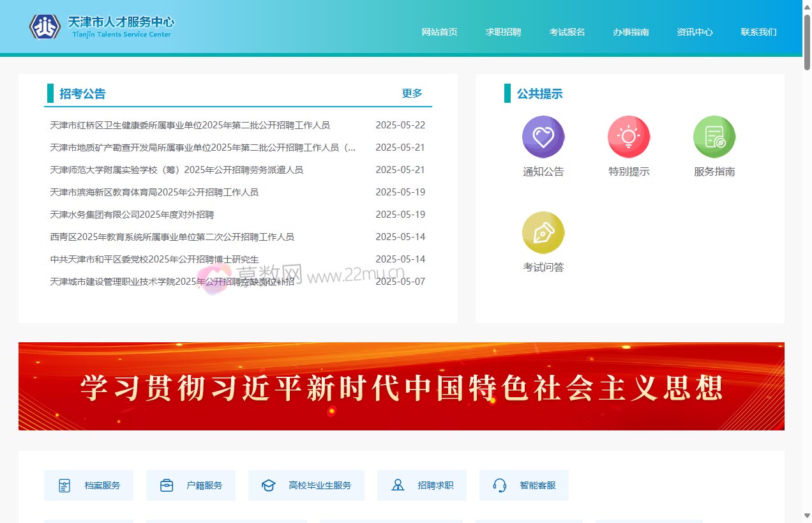
Task: Click 更多 link in 招考公告 section
Action: click(x=412, y=93)
